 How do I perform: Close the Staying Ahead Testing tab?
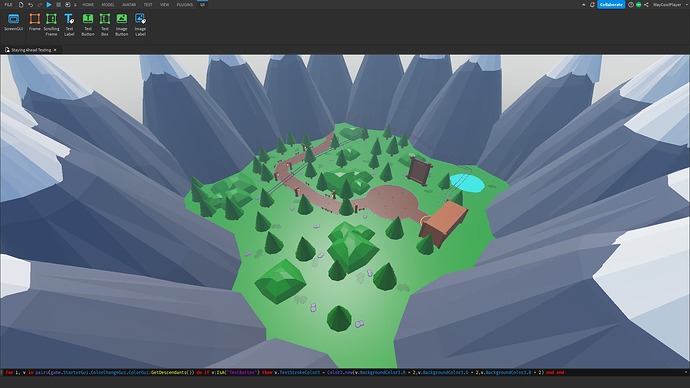pyautogui.click(x=55, y=50)
